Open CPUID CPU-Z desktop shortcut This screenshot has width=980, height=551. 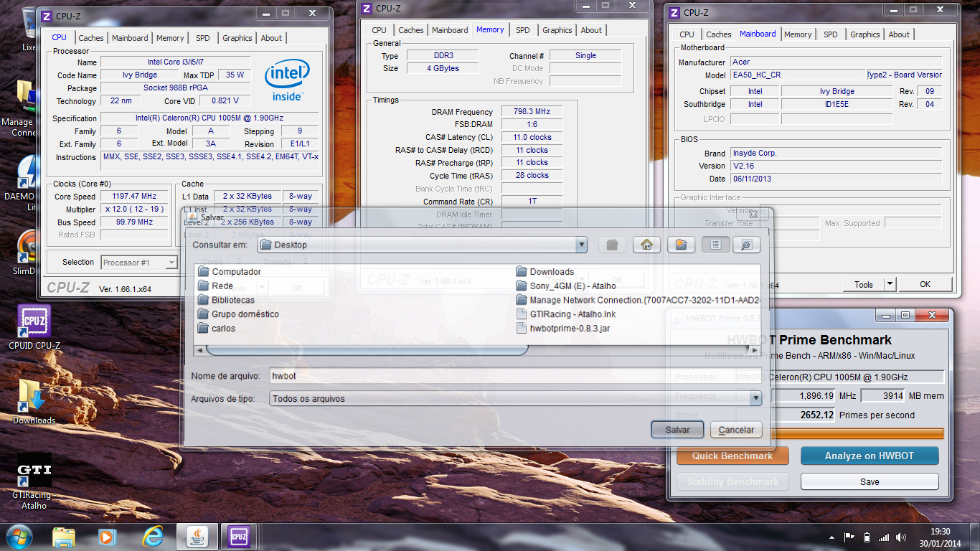tap(34, 328)
